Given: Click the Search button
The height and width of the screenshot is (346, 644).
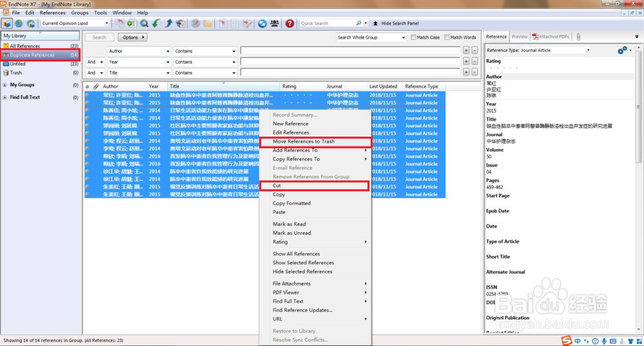Looking at the screenshot, I should [99, 37].
